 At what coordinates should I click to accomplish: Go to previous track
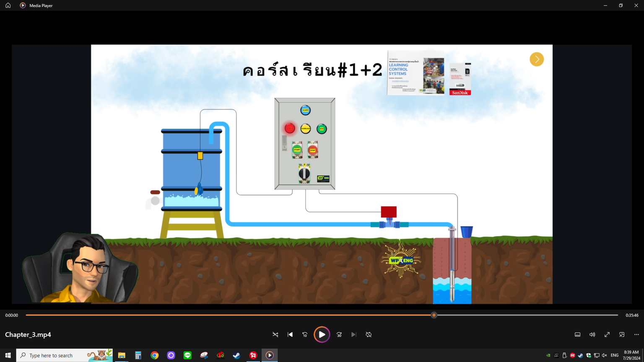pyautogui.click(x=290, y=334)
